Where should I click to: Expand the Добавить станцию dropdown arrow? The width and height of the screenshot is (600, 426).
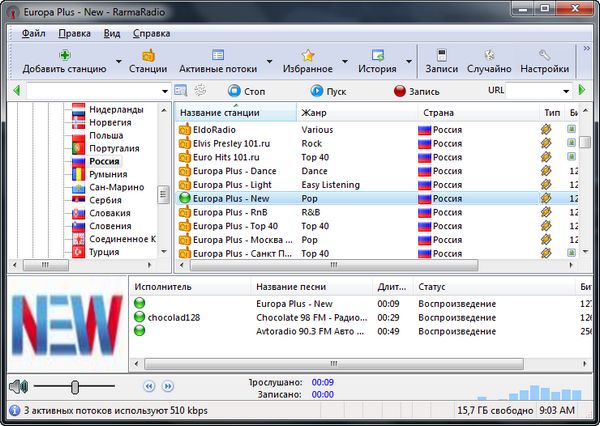[119, 62]
